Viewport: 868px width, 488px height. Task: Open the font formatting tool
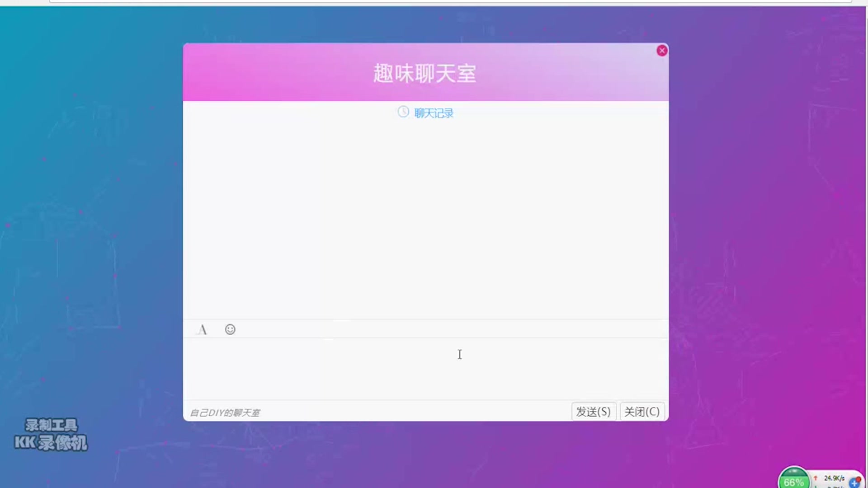[x=202, y=330]
